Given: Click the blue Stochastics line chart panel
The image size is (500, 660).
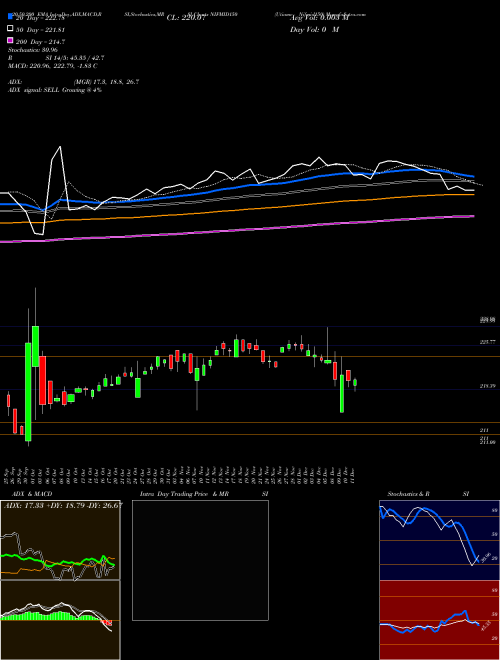Looking at the screenshot, I should (x=439, y=540).
